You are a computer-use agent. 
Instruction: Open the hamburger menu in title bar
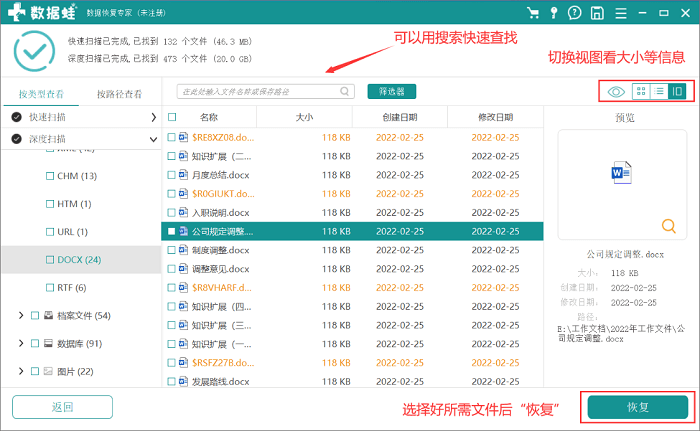(x=621, y=13)
